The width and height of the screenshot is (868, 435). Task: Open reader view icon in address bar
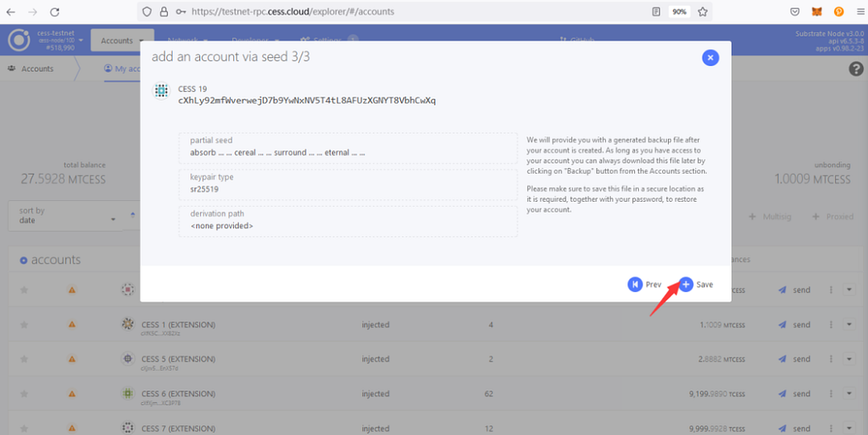click(656, 12)
